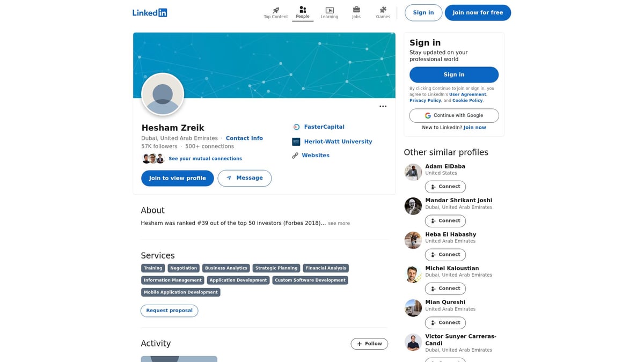Image resolution: width=644 pixels, height=362 pixels.
Task: Switch to the People search tab
Action: click(x=302, y=13)
